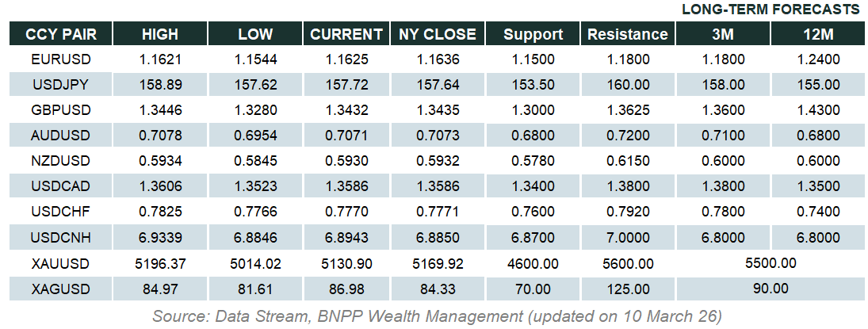Select the 3M forecast column header

point(721,34)
